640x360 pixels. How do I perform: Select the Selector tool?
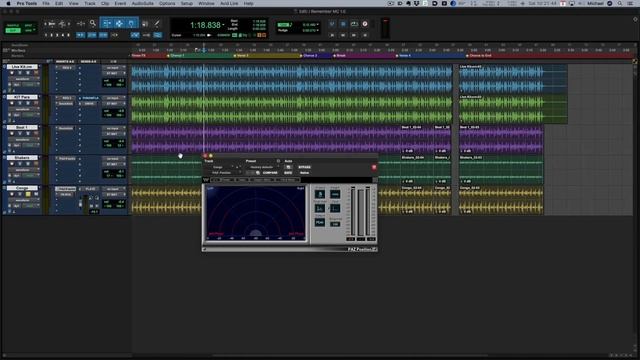point(119,23)
